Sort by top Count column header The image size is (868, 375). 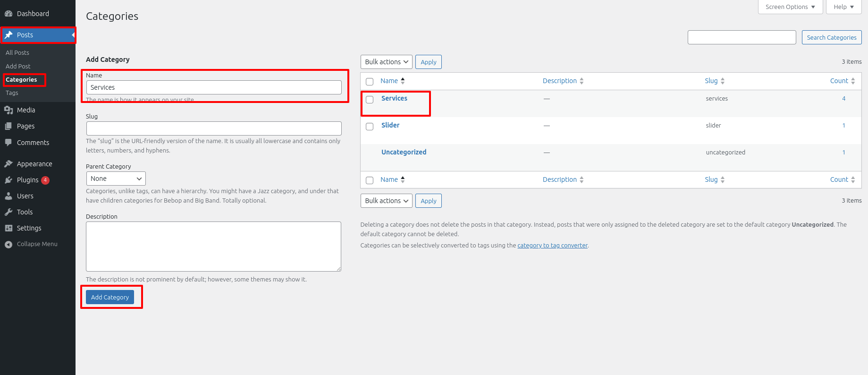(839, 81)
